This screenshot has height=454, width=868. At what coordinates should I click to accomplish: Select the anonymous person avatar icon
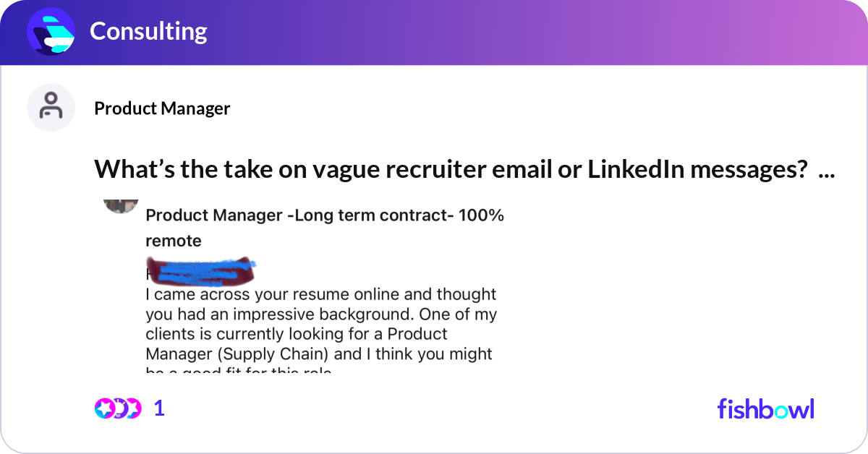[x=51, y=106]
